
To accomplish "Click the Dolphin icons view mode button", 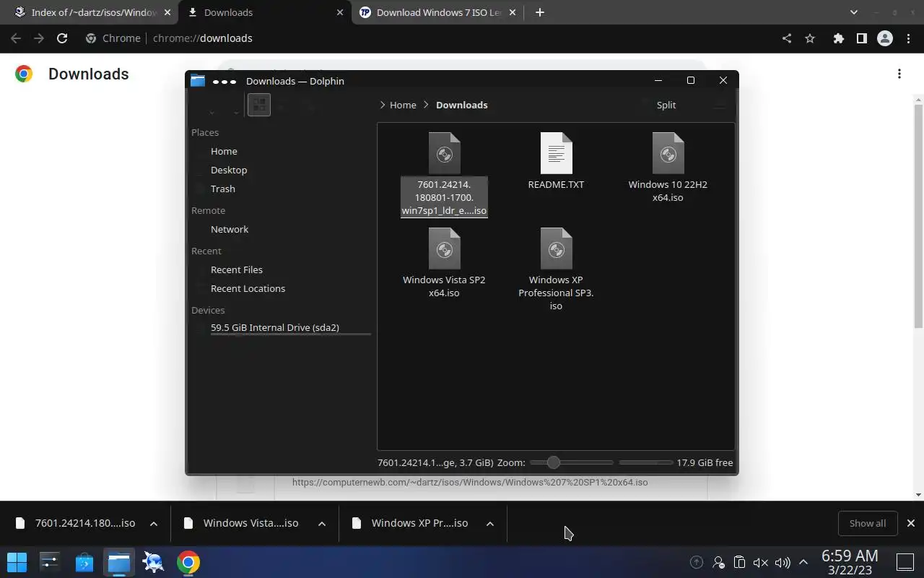I will pyautogui.click(x=259, y=105).
